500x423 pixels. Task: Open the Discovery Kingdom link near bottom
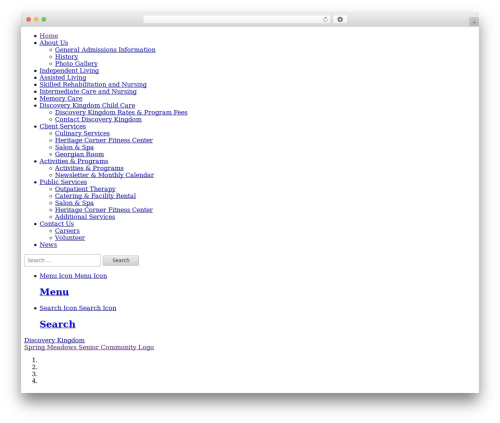[54, 340]
